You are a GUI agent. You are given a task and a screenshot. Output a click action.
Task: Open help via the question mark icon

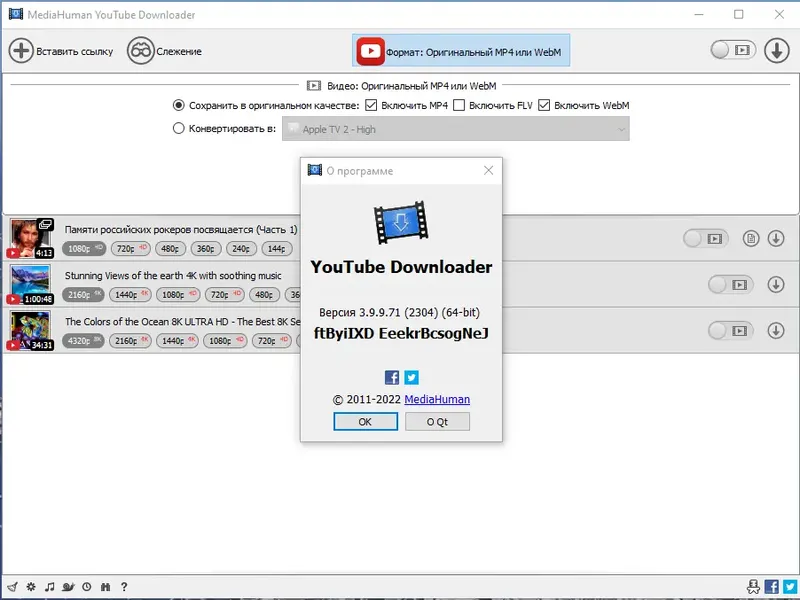[122, 589]
